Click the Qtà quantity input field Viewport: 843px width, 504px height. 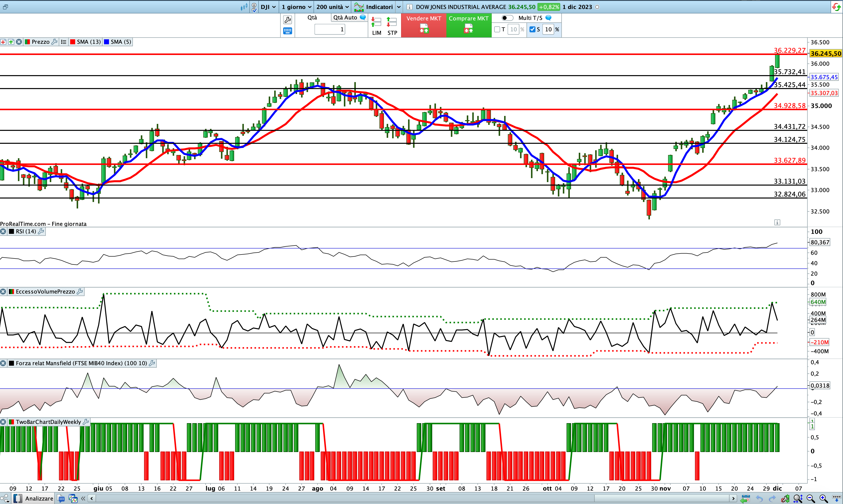point(330,30)
